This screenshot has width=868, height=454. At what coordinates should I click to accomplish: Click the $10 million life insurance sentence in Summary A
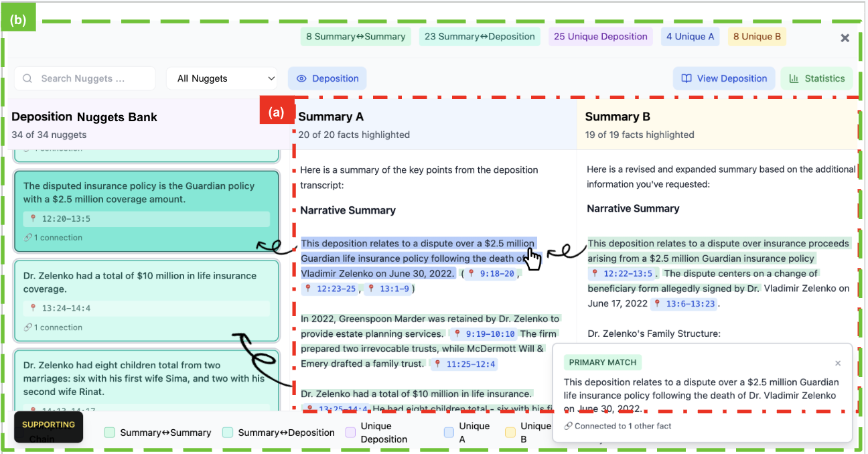417,394
